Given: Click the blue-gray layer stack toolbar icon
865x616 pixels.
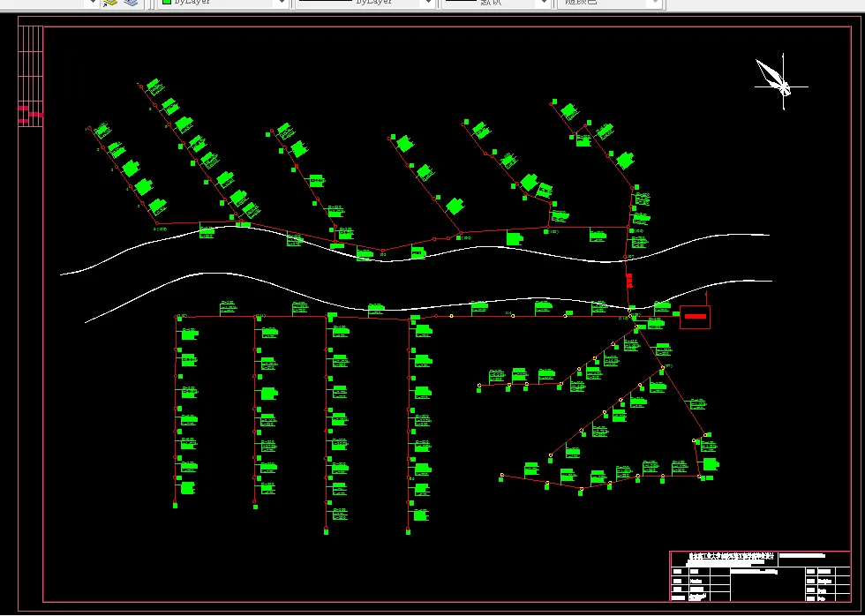Looking at the screenshot, I should click(x=131, y=3).
